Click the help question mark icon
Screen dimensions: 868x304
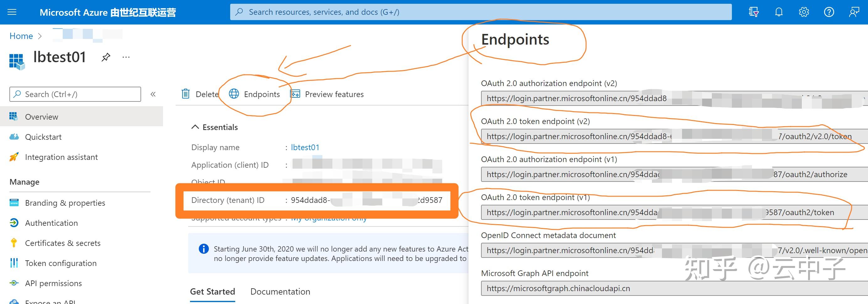(x=829, y=12)
